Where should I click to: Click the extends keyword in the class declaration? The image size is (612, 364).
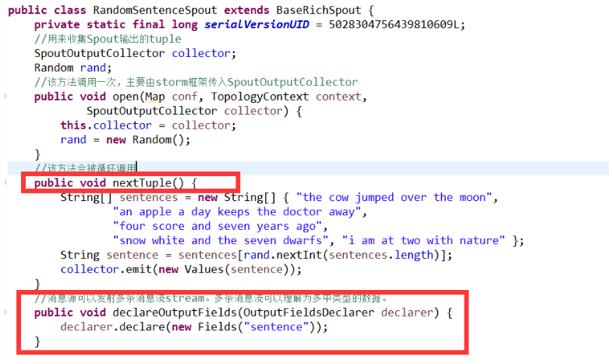(x=246, y=10)
